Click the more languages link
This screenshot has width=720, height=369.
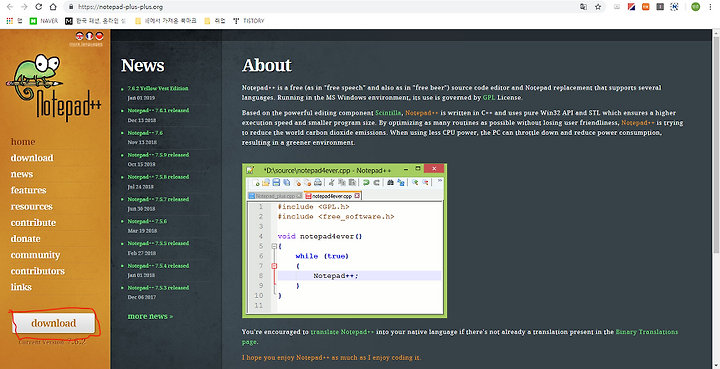point(86,44)
